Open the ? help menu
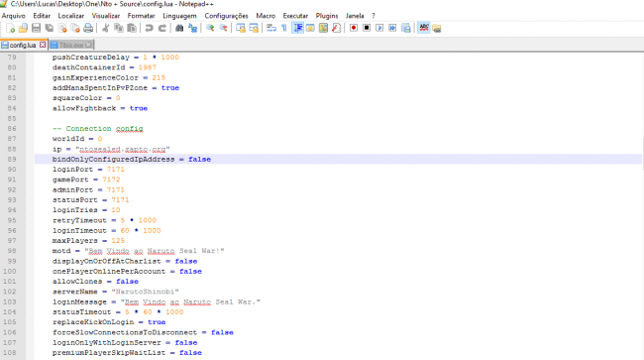644x360 pixels. click(374, 16)
